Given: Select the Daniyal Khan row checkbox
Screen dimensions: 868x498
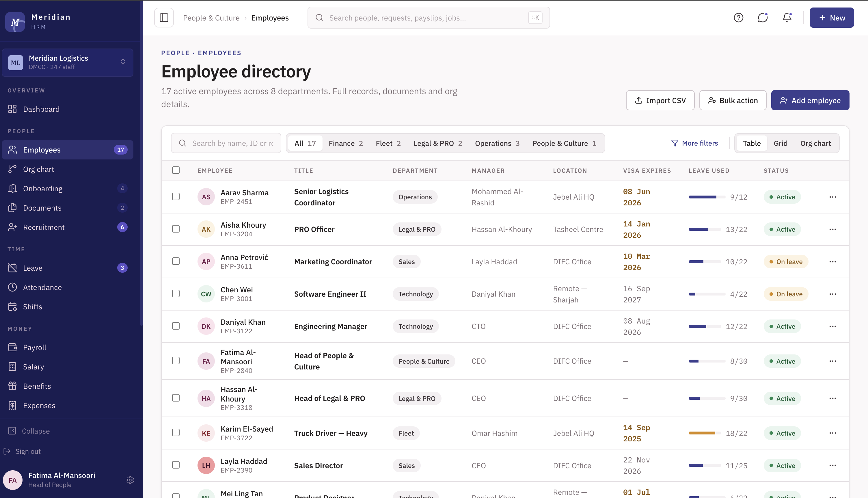Looking at the screenshot, I should [x=176, y=326].
